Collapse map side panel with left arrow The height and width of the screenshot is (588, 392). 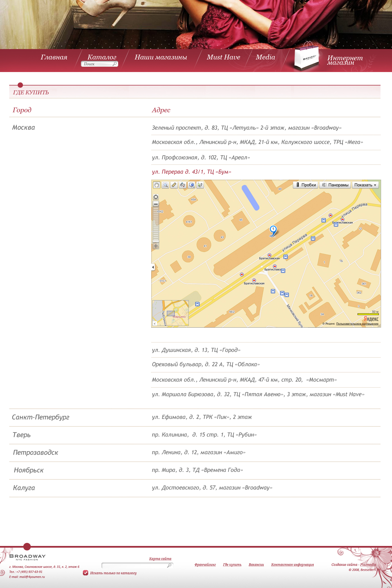click(x=153, y=267)
